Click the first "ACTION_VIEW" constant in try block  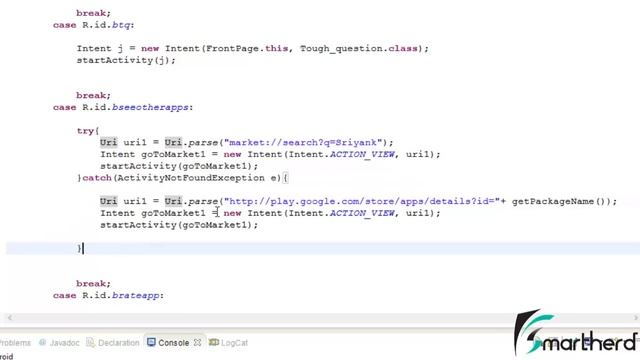pos(362,154)
